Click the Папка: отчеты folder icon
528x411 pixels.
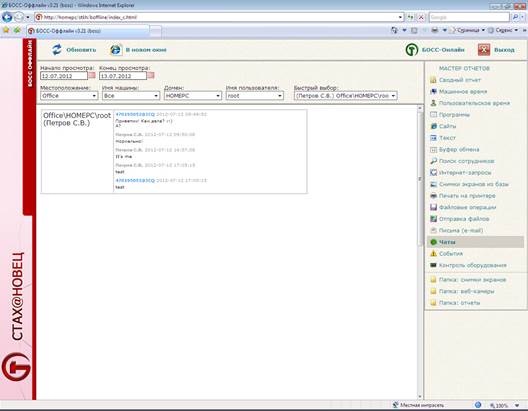[x=433, y=303]
